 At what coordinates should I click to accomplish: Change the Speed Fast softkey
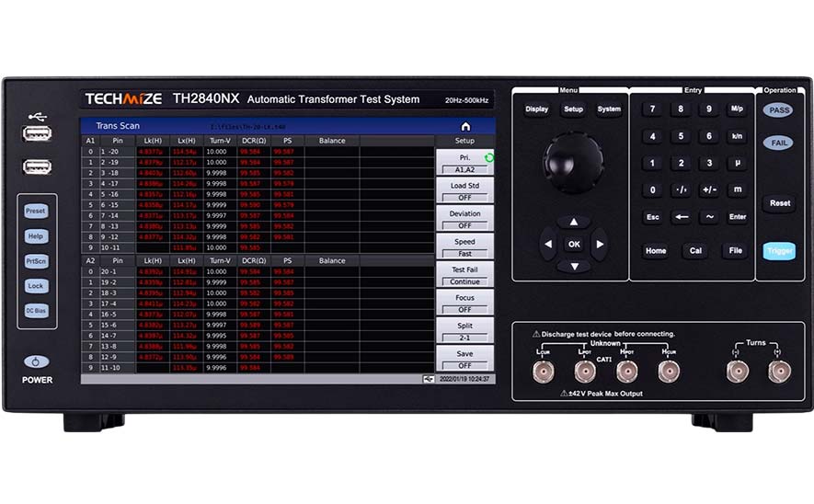464,247
